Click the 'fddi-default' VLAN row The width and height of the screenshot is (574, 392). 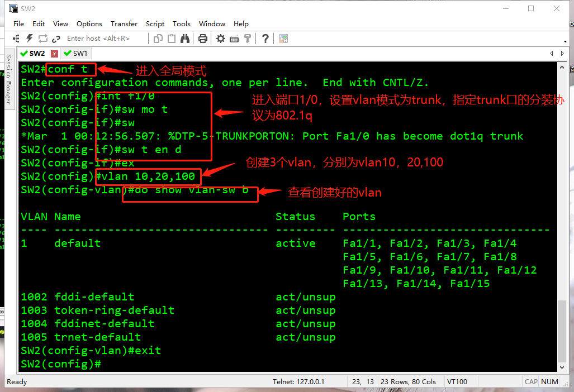click(178, 297)
